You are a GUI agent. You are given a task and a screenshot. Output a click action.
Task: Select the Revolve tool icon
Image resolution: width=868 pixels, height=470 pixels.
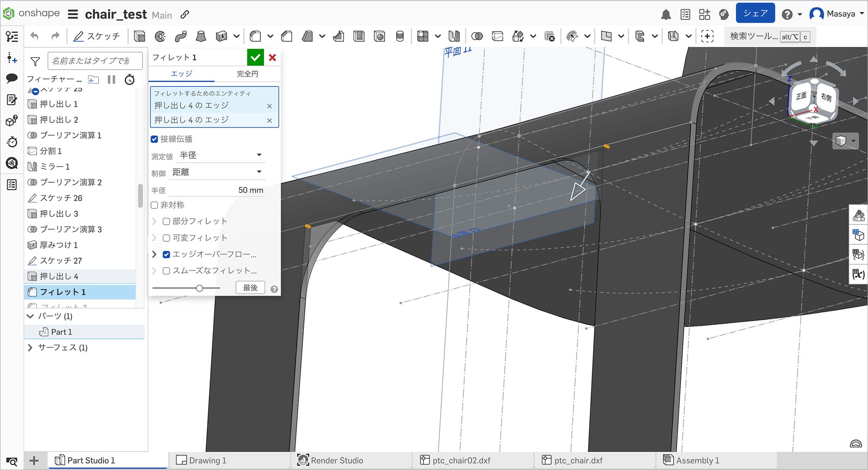point(160,36)
